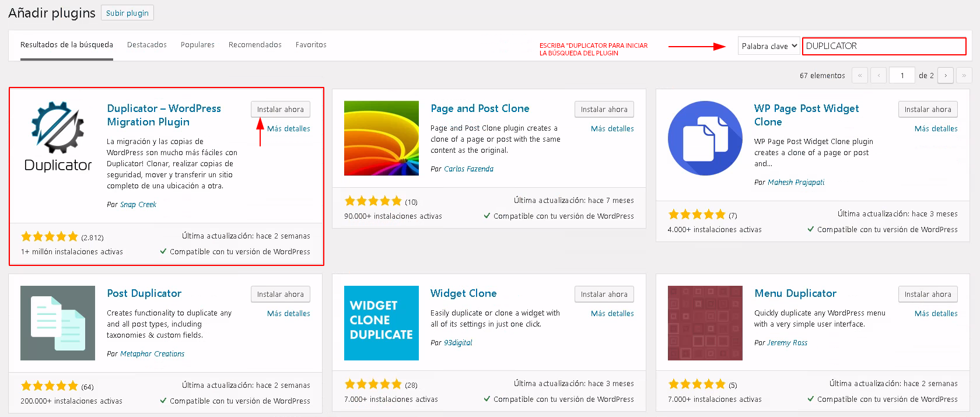Open Más detalles for WP Page Post Widget Clone
This screenshot has height=417, width=980.
tap(936, 128)
